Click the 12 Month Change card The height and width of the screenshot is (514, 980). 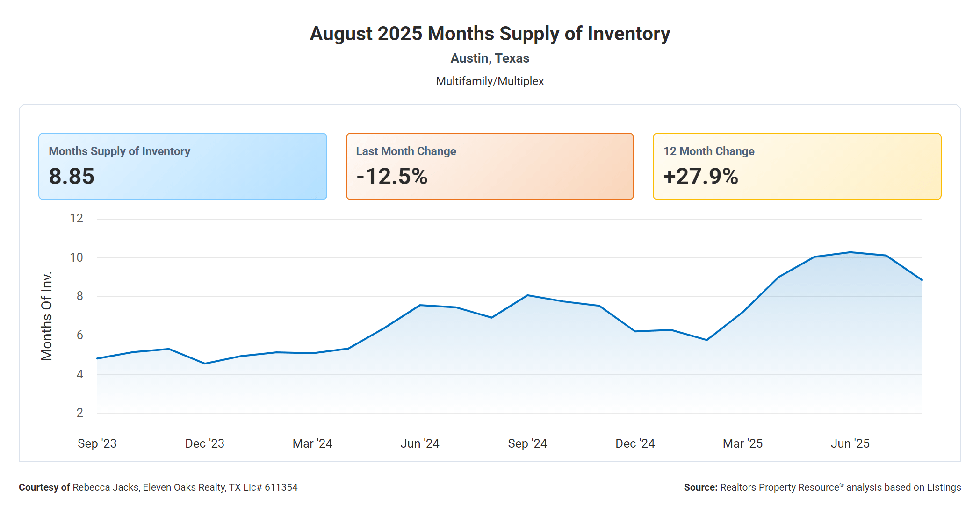[797, 166]
